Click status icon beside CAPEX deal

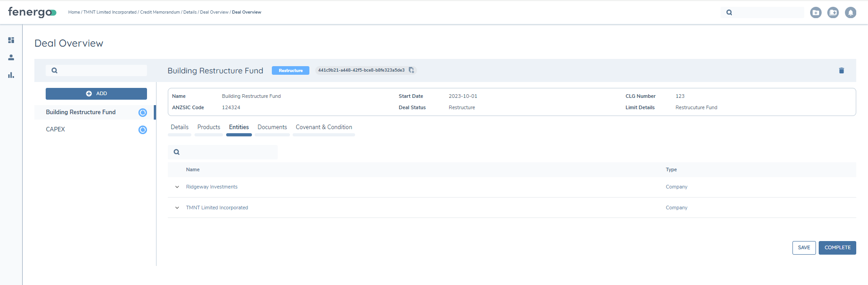(x=142, y=130)
